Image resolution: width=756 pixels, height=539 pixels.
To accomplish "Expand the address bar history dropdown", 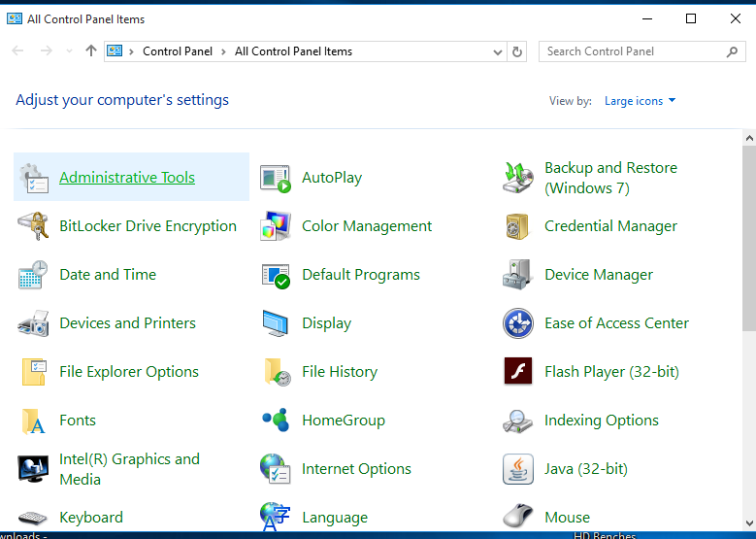I will [498, 51].
